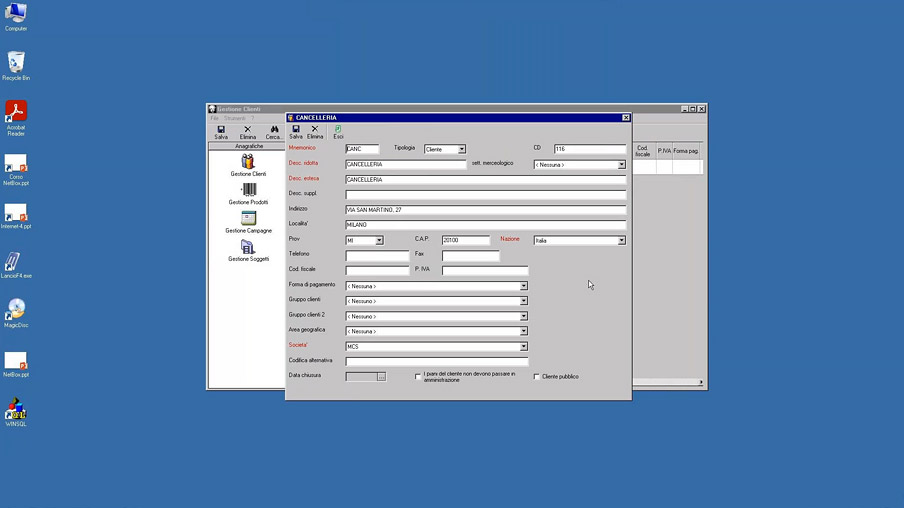Click into the Fax field
The height and width of the screenshot is (508, 904).
pos(470,255)
